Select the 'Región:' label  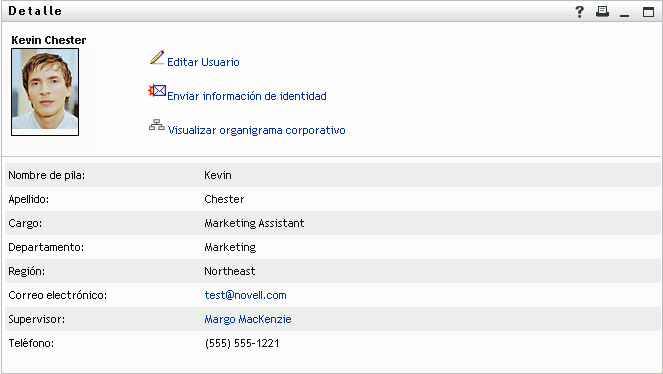point(27,271)
